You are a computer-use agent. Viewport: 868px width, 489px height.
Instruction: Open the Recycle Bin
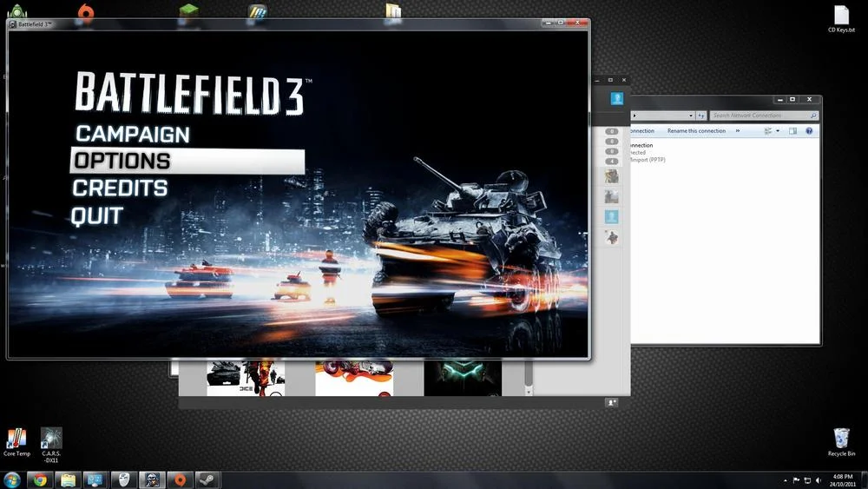click(x=841, y=442)
